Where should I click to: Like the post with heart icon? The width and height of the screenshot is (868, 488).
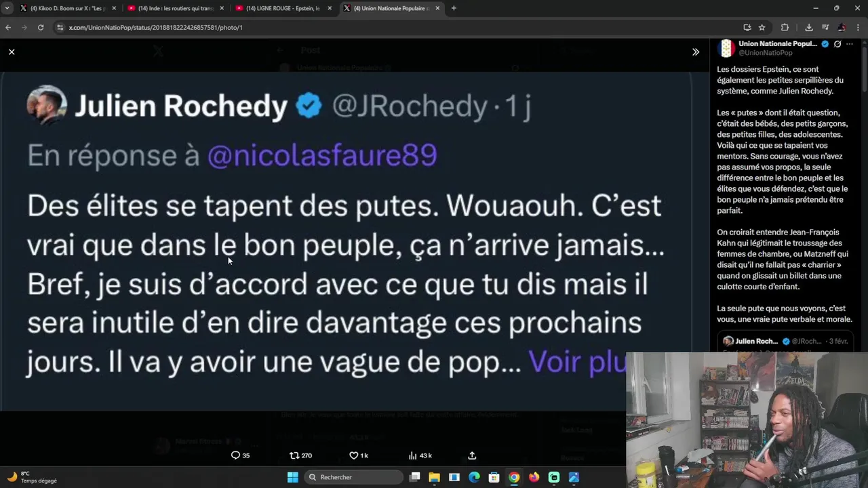(359, 455)
